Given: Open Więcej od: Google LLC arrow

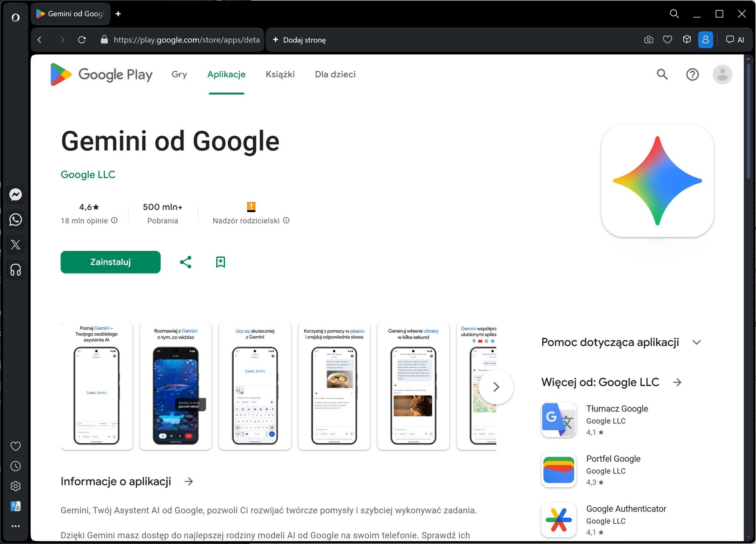Looking at the screenshot, I should pos(677,382).
